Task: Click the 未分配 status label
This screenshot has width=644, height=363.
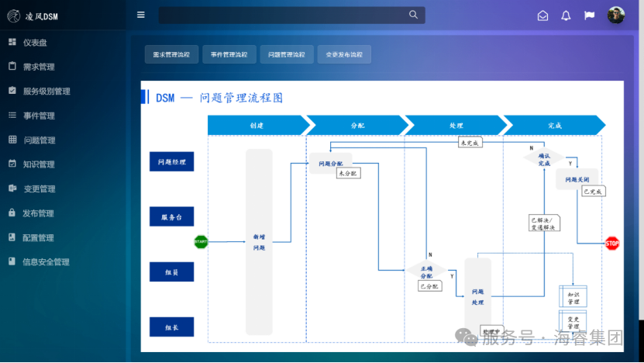Action: coord(348,174)
